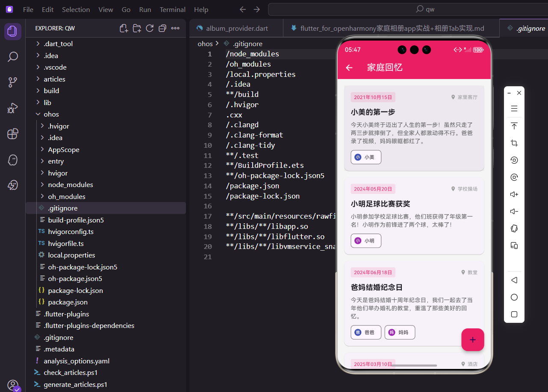Click the navigation back arrow in 家庭回忆 header

(x=349, y=67)
